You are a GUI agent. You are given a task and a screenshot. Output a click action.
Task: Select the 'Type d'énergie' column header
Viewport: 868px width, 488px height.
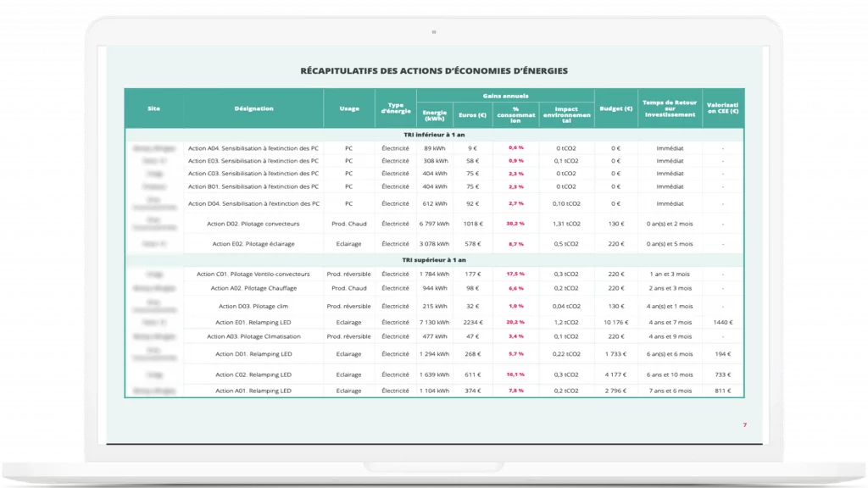[395, 108]
